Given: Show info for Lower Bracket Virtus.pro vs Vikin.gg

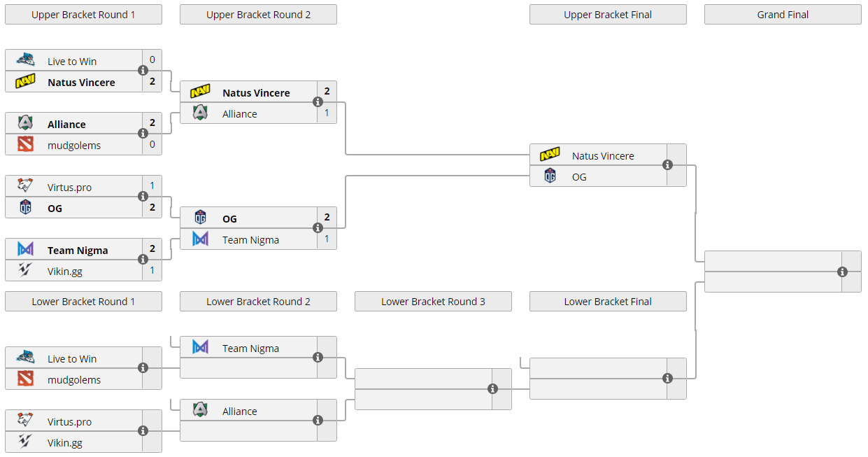Looking at the screenshot, I should 143,431.
